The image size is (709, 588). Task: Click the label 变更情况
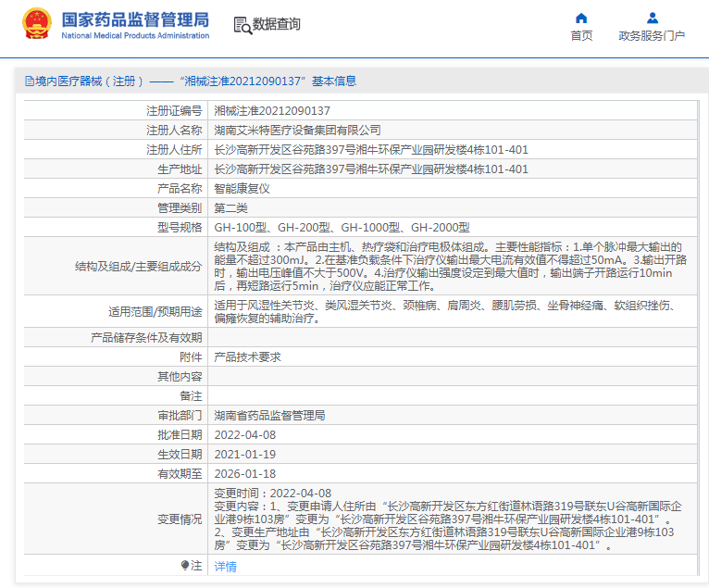click(180, 519)
